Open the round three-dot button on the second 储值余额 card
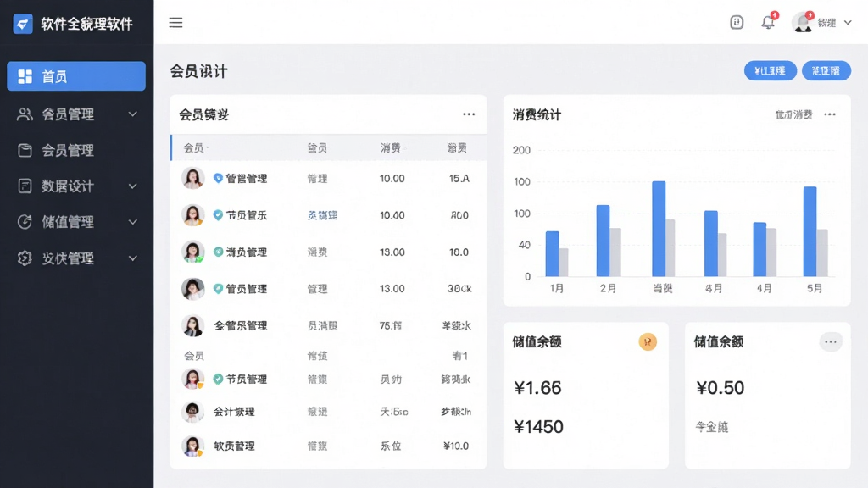Image resolution: width=868 pixels, height=488 pixels. pos(831,342)
